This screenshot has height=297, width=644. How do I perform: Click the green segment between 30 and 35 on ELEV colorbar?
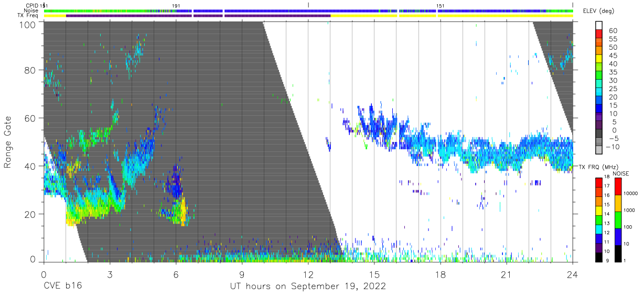598,76
